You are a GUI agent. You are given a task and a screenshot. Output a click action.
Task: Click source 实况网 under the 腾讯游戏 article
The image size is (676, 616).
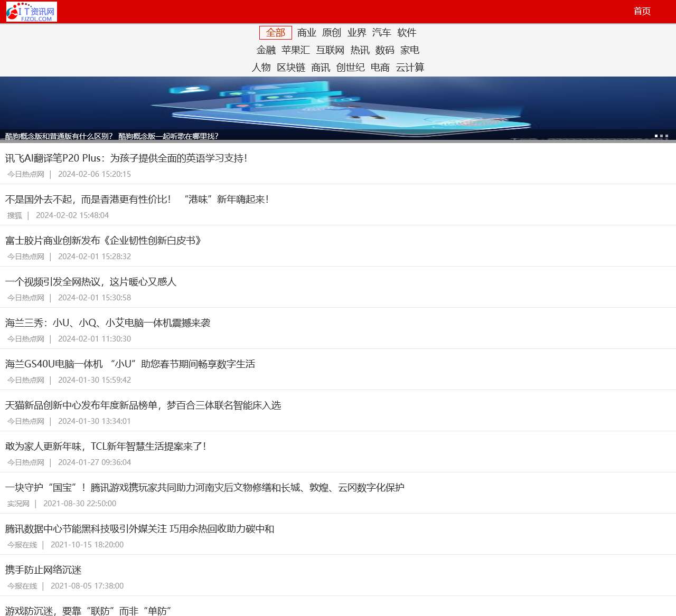point(18,504)
